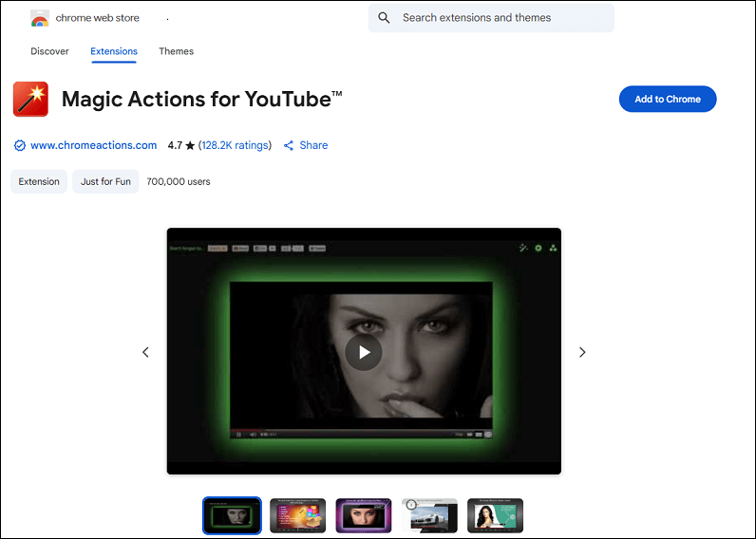Click the Chrome Web Store logo icon
The image size is (756, 539).
(x=40, y=18)
